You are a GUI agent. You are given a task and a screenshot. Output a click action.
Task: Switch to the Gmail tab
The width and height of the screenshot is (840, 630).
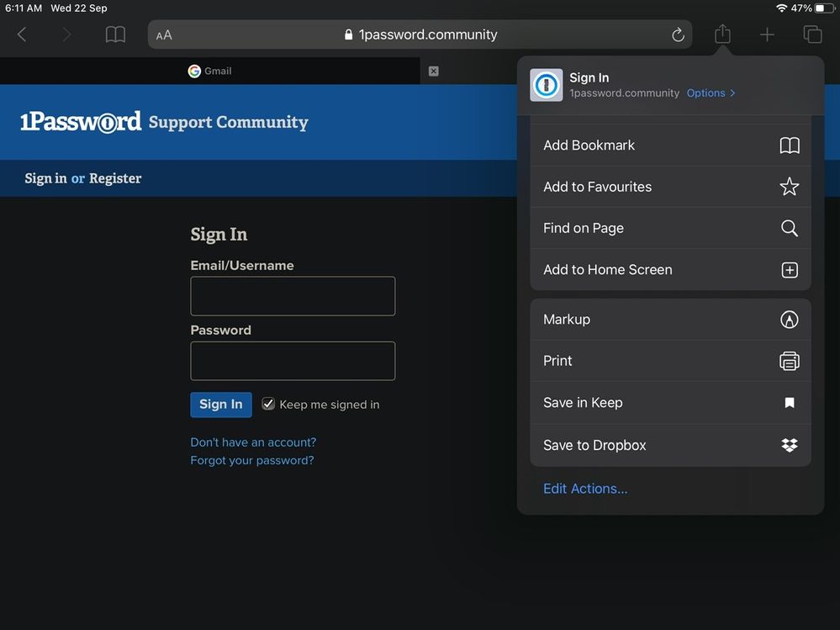coord(209,71)
